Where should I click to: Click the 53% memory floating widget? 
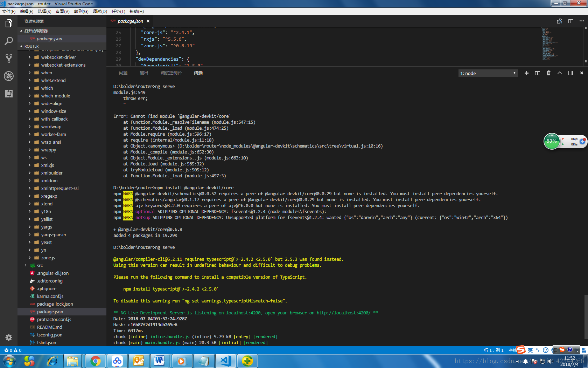(x=552, y=141)
